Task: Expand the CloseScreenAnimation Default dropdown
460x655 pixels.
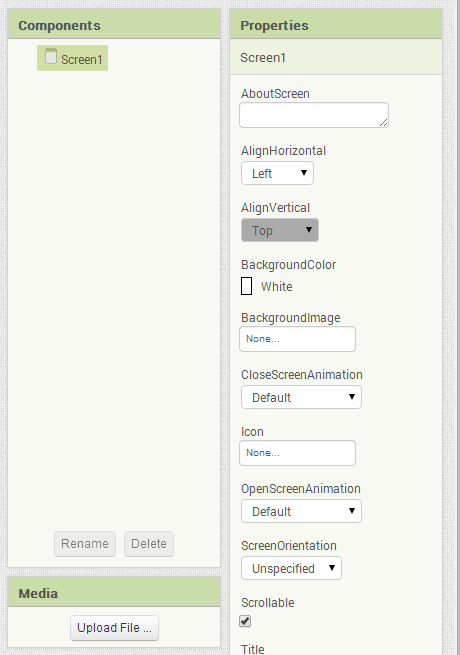Action: (301, 397)
